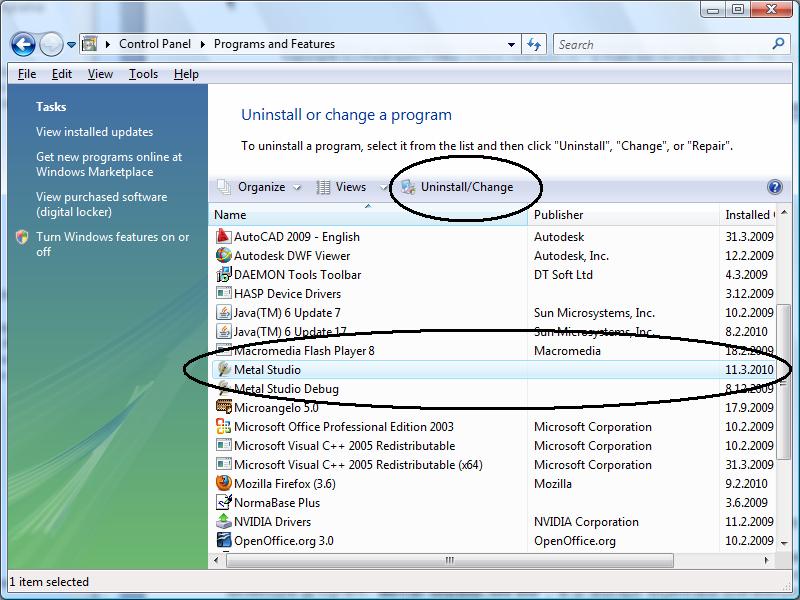Click the OpenOffice.org 3.0 icon
This screenshot has width=800, height=600.
coord(223,540)
